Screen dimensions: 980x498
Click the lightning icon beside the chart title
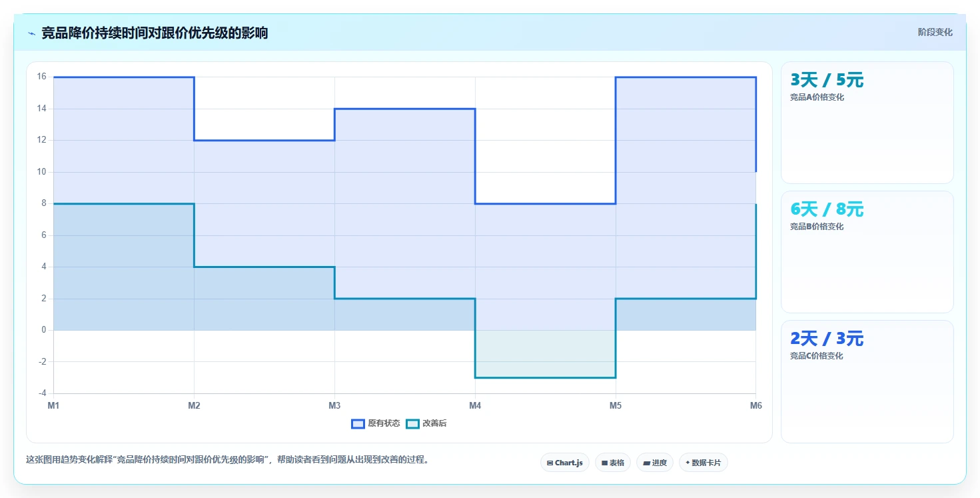pos(32,33)
